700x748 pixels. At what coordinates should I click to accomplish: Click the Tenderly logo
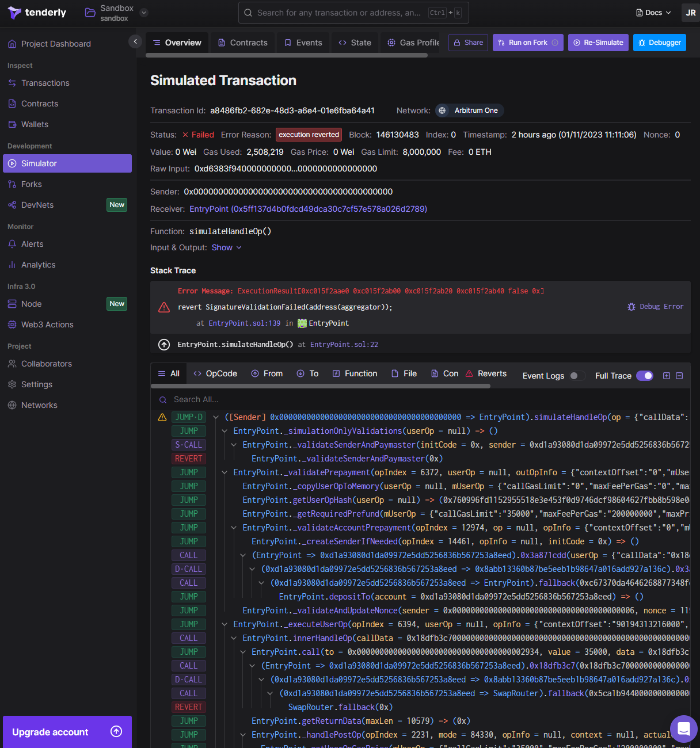pos(37,13)
